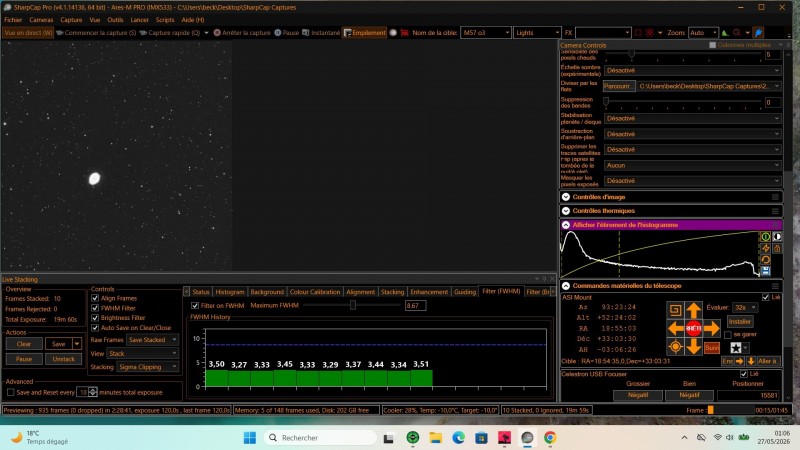Open the Lights frame type dropdown
The height and width of the screenshot is (450, 800).
[x=537, y=33]
